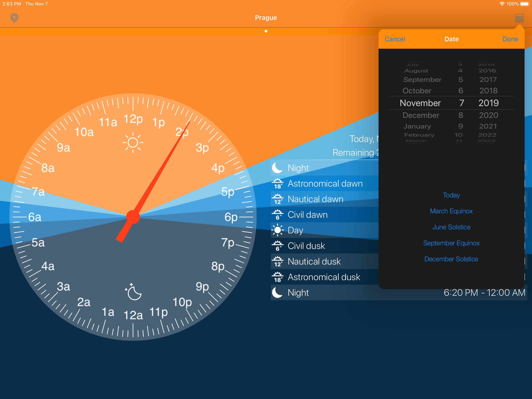This screenshot has width=532, height=399.
Task: Tap the Civil dusk 6° icon
Action: 277,246
